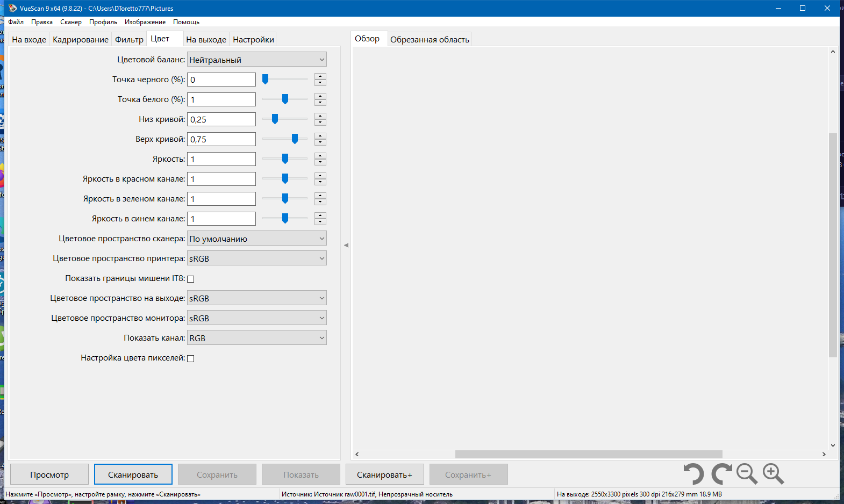Enable the Показать границы мишени IT8 checkbox
Image resolution: width=844 pixels, height=504 pixels.
(190, 279)
